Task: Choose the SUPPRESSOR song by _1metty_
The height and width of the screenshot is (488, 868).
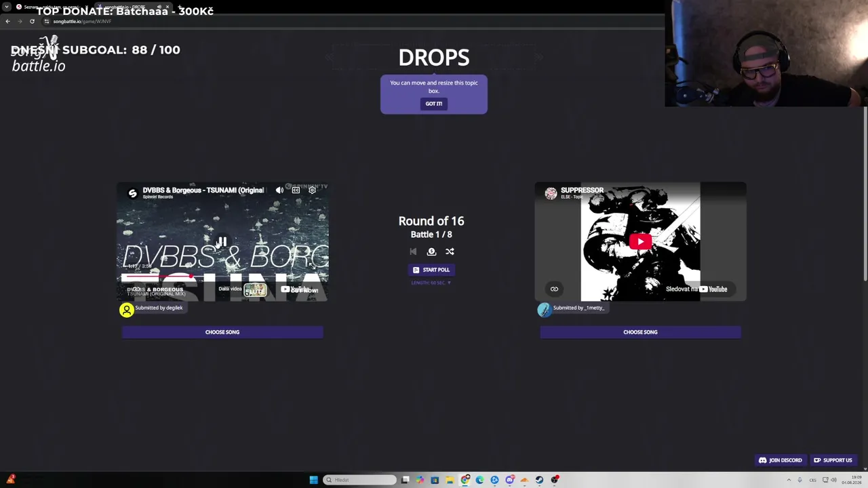Action: click(x=640, y=332)
